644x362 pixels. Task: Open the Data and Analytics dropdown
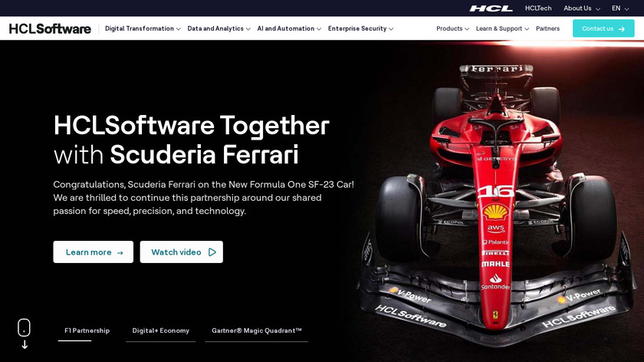(x=219, y=28)
